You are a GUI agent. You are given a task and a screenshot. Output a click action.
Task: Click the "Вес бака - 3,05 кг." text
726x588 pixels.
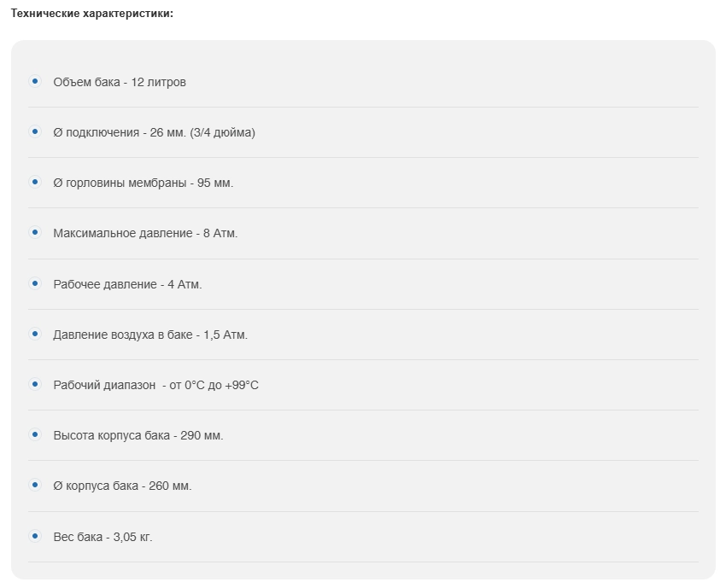click(102, 538)
